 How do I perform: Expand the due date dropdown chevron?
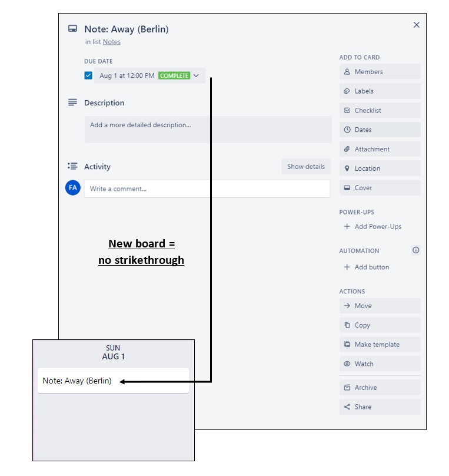196,75
